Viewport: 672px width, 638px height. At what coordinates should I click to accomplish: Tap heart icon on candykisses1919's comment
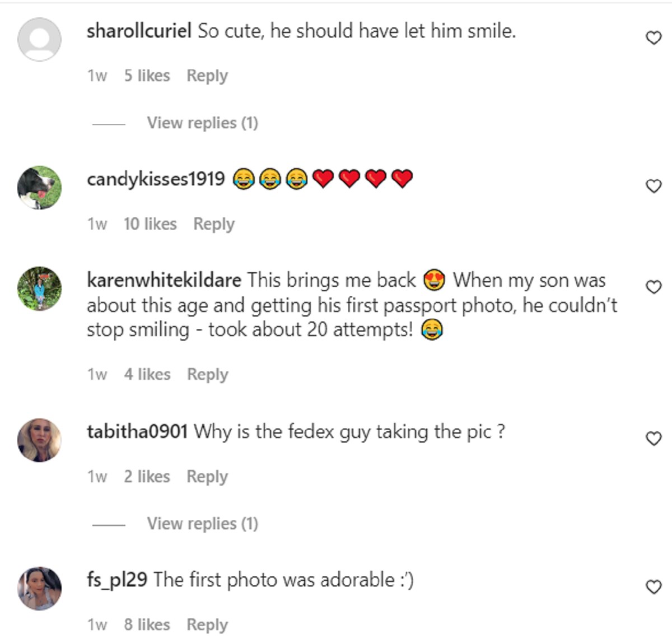[x=654, y=186]
